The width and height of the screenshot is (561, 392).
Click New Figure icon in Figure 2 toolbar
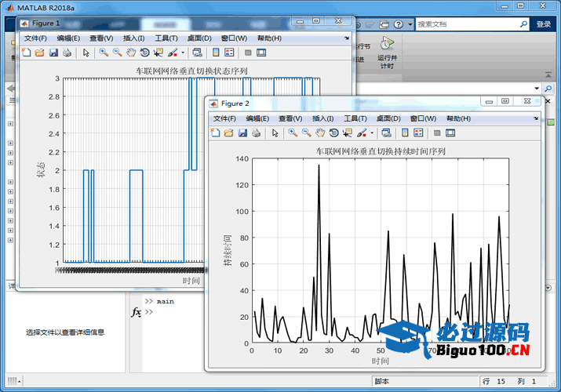coord(216,133)
